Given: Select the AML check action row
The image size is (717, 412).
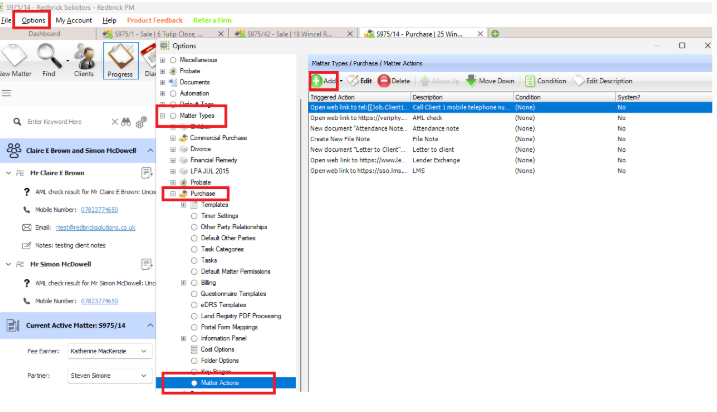Looking at the screenshot, I should click(510, 118).
